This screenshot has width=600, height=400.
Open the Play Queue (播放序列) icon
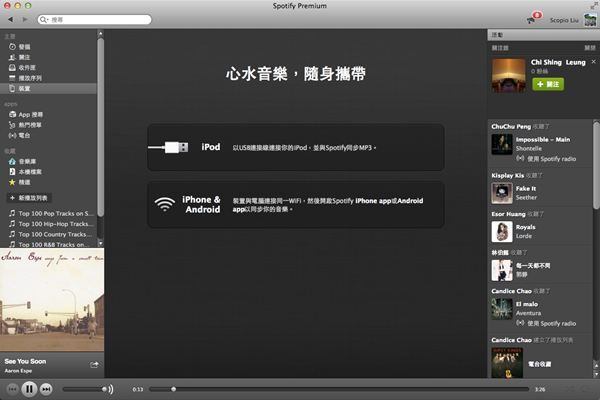[x=12, y=78]
